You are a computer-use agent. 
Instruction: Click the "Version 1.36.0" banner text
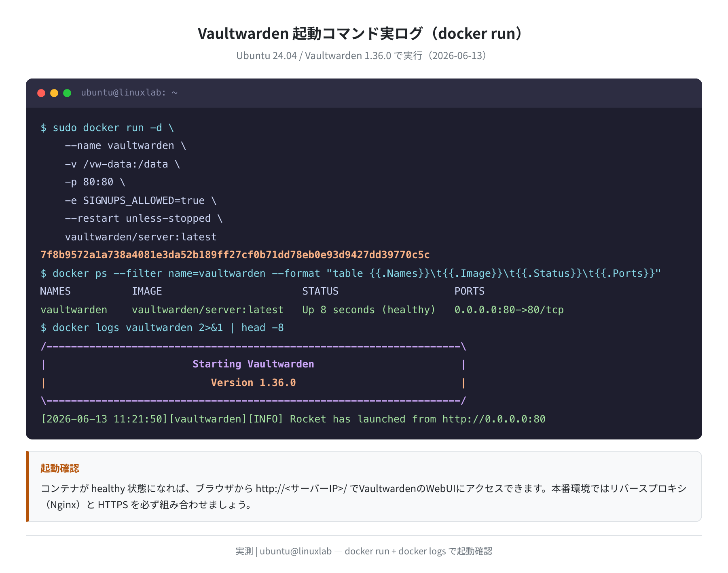point(253,383)
